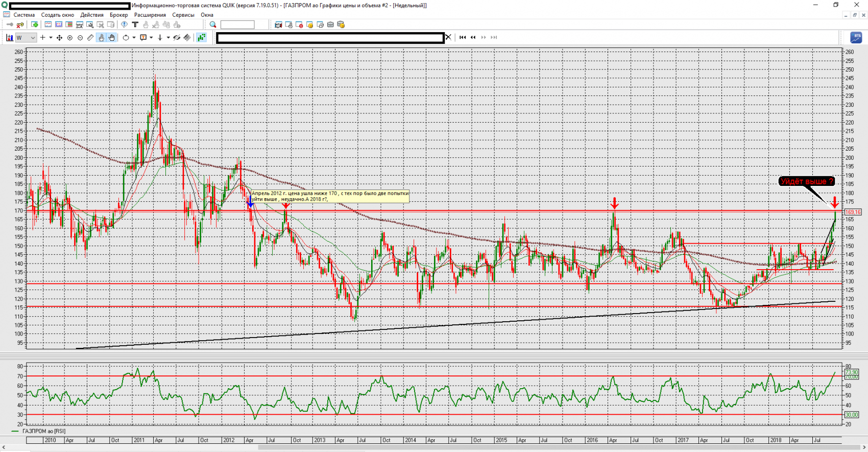Click the text T tool icon
Screen dimensions: 868x452
coord(135,25)
